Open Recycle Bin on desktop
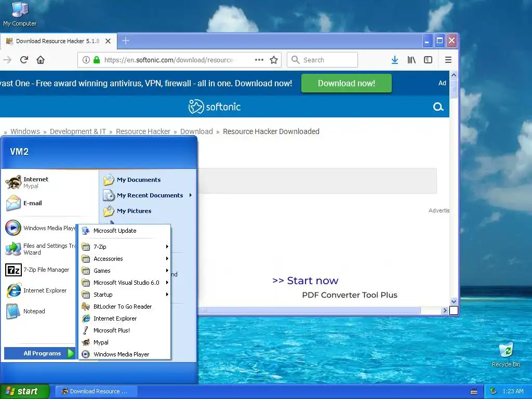The height and width of the screenshot is (399, 532). [506, 355]
